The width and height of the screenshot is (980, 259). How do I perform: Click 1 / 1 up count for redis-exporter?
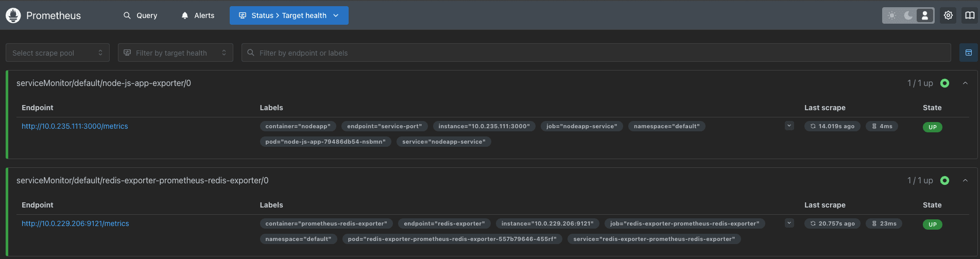point(920,180)
